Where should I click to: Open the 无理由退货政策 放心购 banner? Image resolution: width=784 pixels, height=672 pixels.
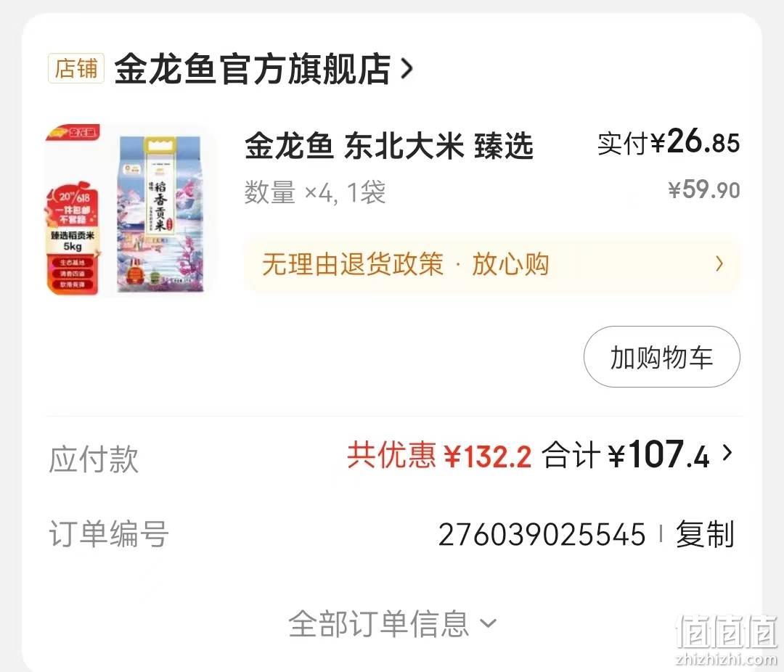click(492, 264)
